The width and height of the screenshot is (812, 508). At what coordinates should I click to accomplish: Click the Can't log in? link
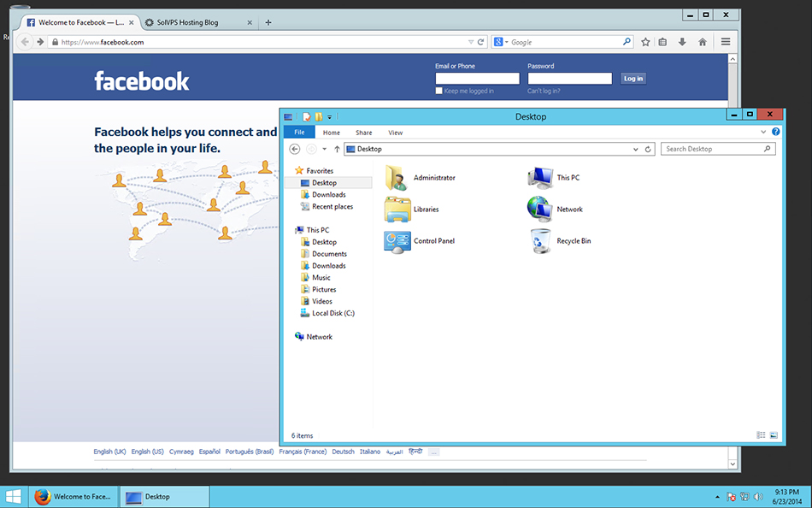click(x=544, y=91)
